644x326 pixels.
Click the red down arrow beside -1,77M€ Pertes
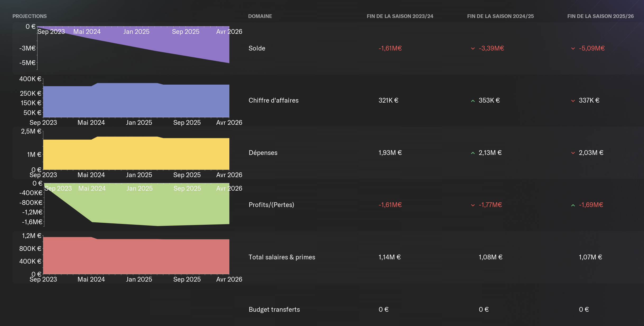(x=473, y=205)
